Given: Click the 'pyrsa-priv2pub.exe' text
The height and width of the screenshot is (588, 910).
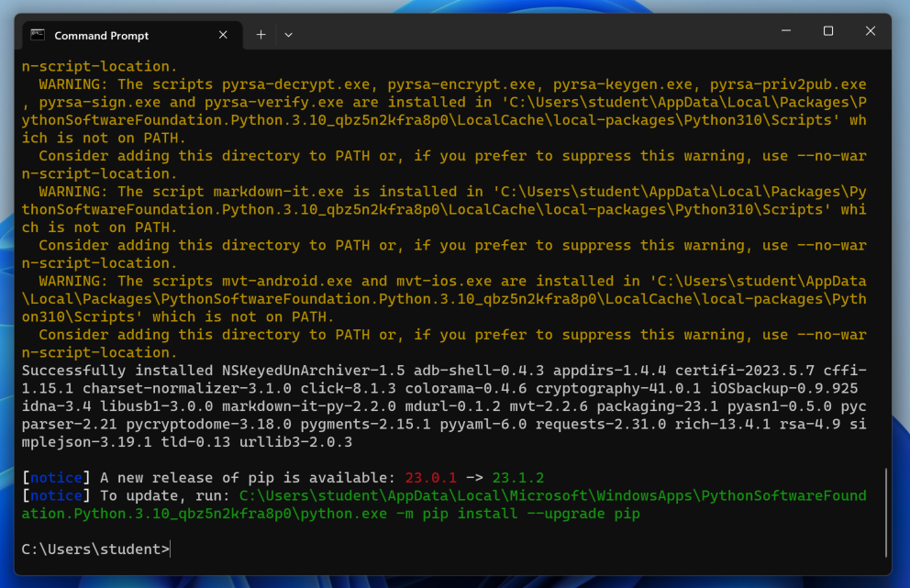Looking at the screenshot, I should click(x=788, y=84).
